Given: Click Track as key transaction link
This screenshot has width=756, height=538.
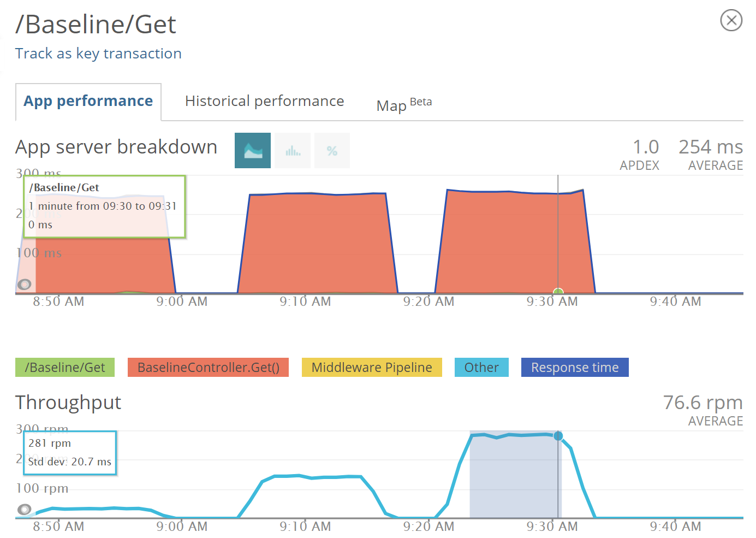Looking at the screenshot, I should 98,54.
